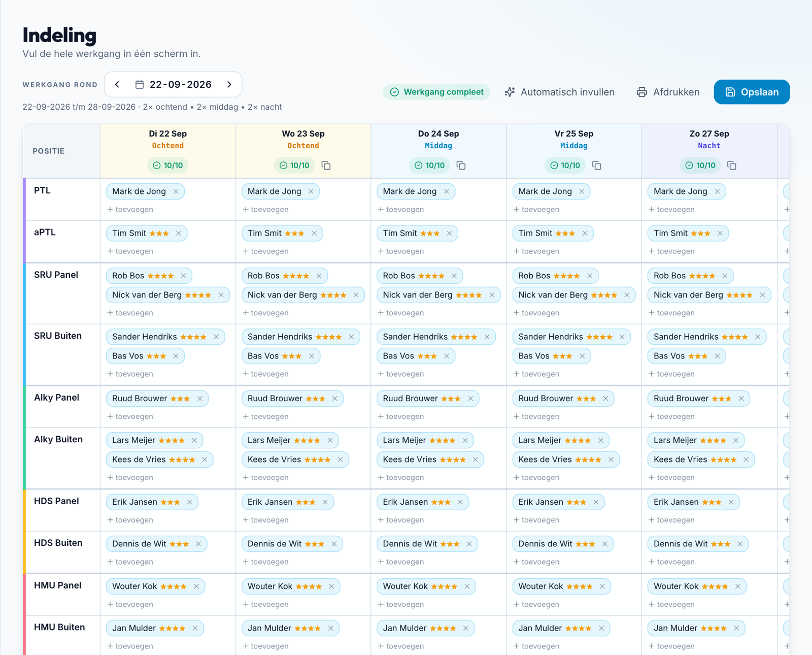Screen dimensions: 812x655
Task: Remove Kees de Vries on Vr 25 Sep
Action: [x=611, y=460]
